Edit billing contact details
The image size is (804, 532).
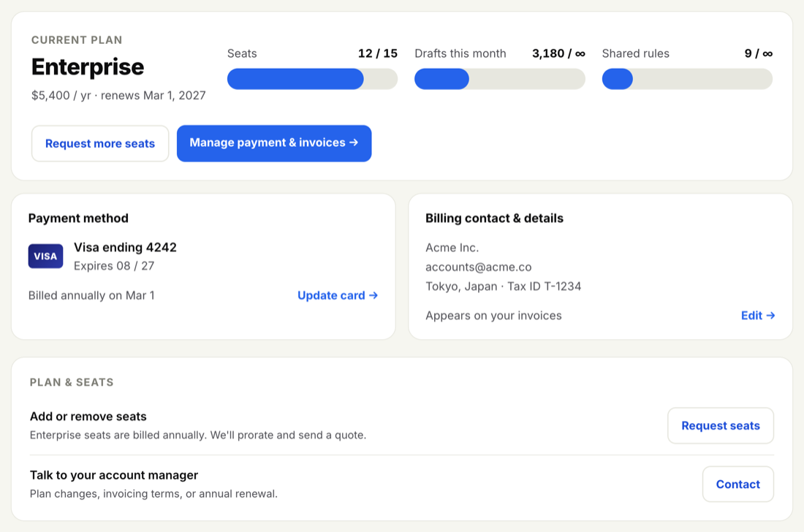click(x=757, y=315)
